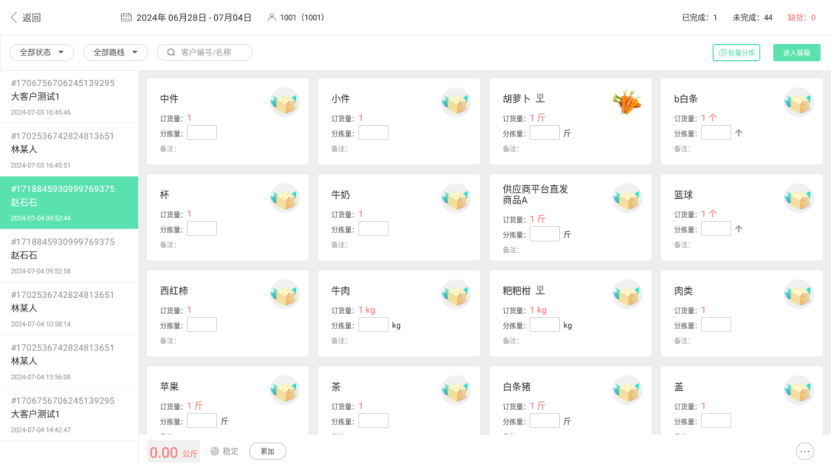831x468 pixels.
Task: Click the carrot image on 胡萝卜 card
Action: point(627,102)
